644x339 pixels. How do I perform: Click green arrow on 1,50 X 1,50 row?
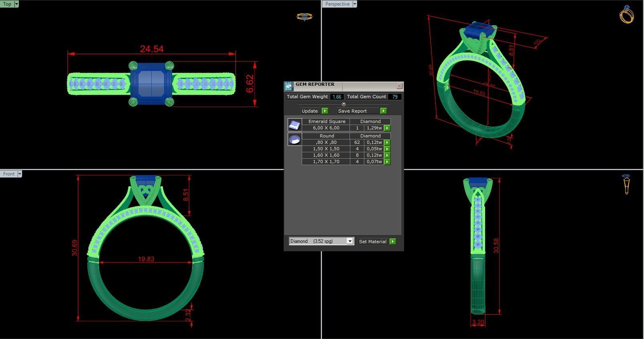387,149
